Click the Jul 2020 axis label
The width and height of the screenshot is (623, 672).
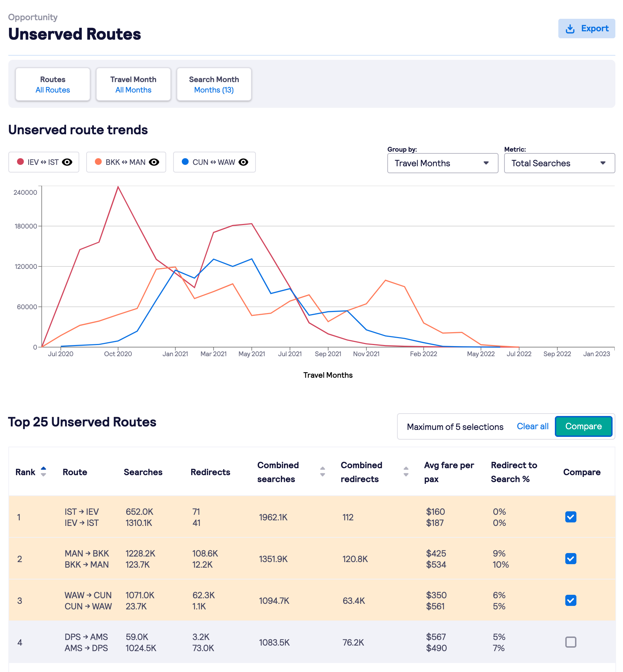point(60,354)
